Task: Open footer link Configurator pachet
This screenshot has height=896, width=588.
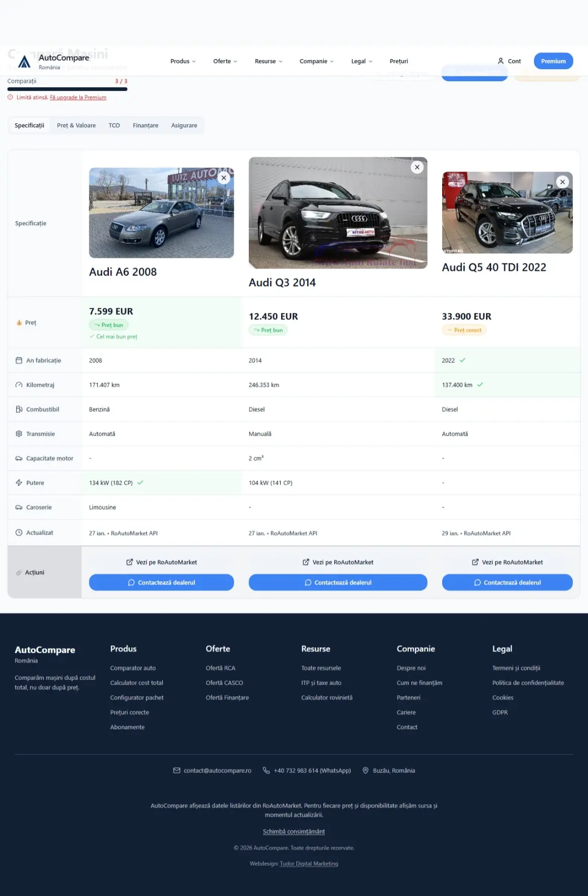Action: tap(137, 698)
